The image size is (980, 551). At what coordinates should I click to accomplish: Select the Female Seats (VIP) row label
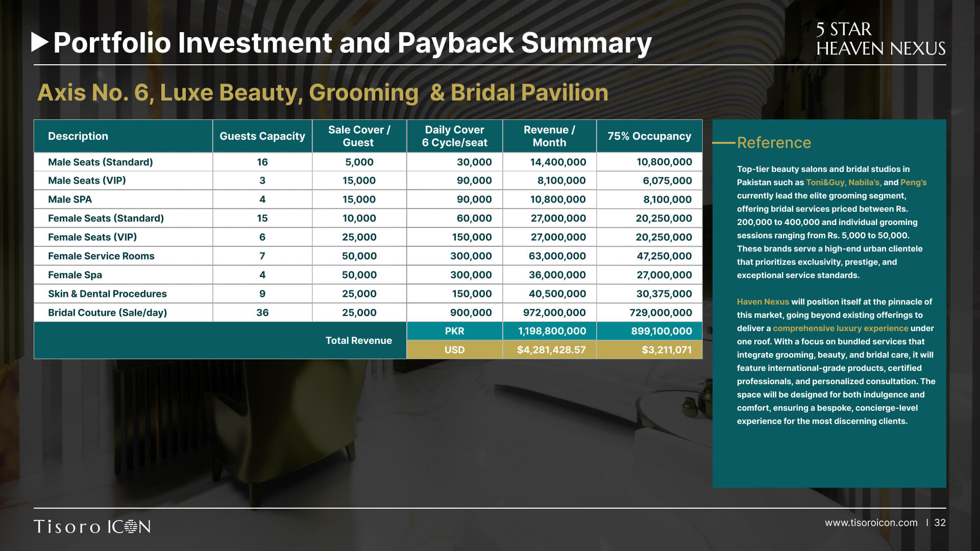coord(92,237)
